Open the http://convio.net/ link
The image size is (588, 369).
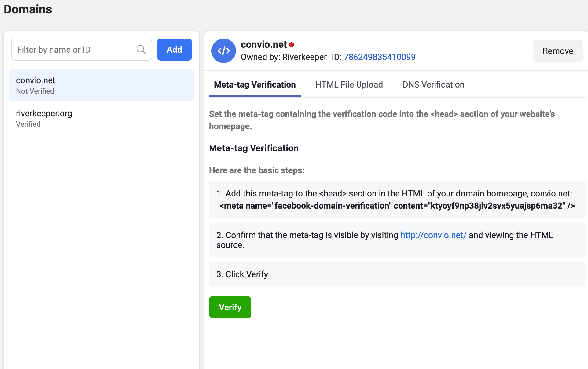pos(433,235)
